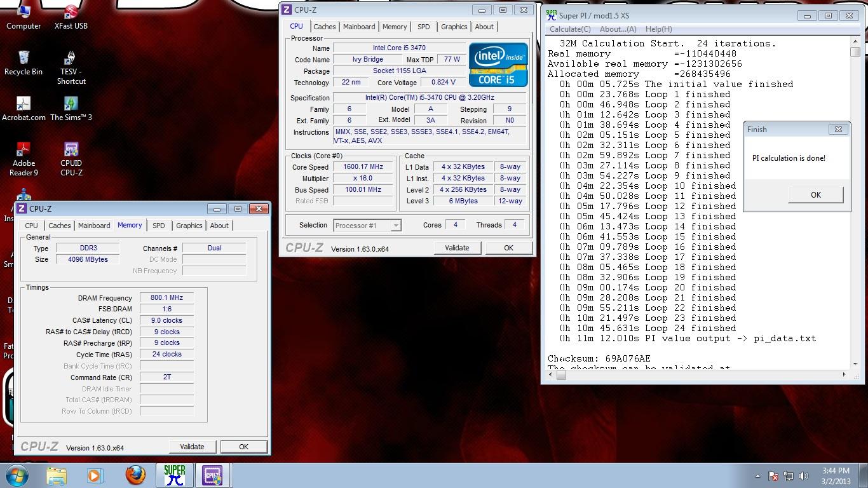Switch to Memory tab in CPU window
The image size is (868, 488).
395,27
